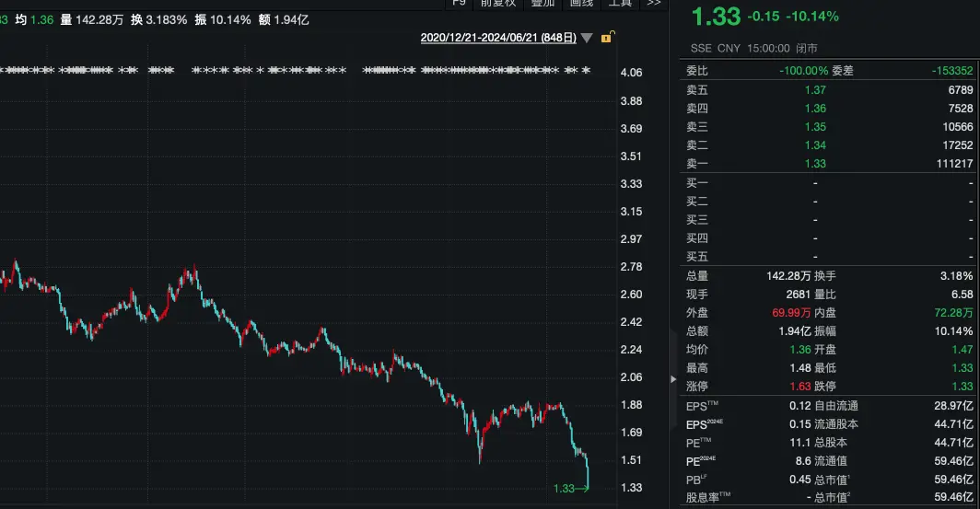Open the 工具 tools menu

[620, 4]
